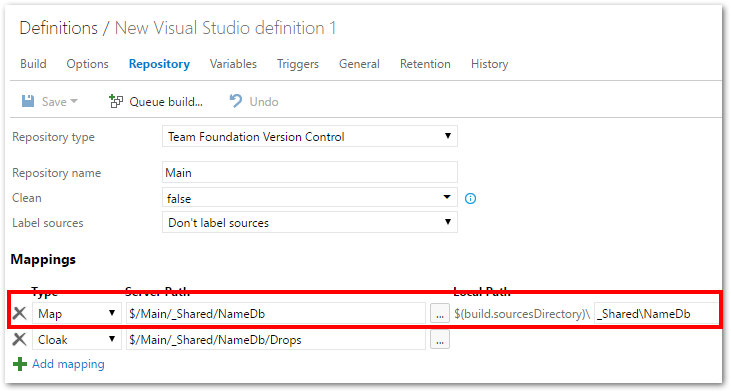Click the Repository name field containing Main
This screenshot has height=392, width=731.
(310, 172)
